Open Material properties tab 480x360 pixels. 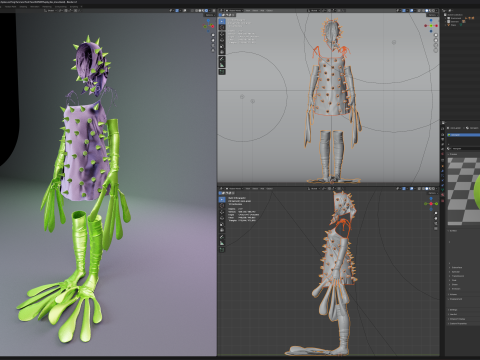coord(443,195)
